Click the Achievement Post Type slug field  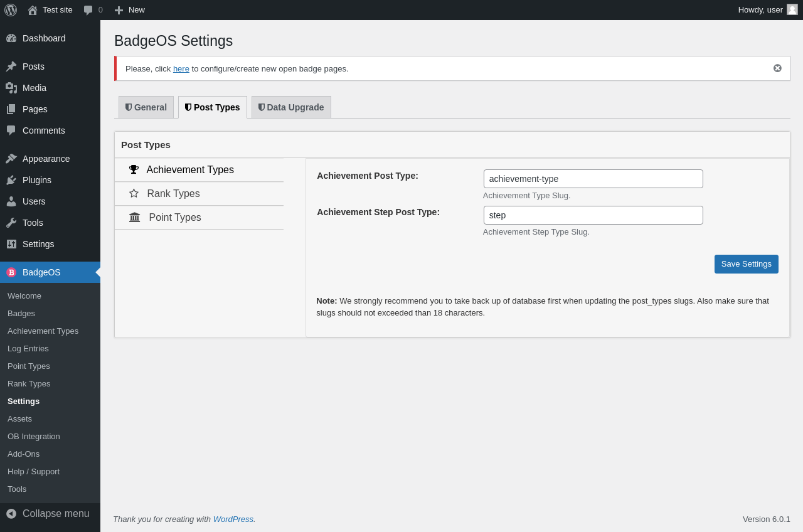593,179
